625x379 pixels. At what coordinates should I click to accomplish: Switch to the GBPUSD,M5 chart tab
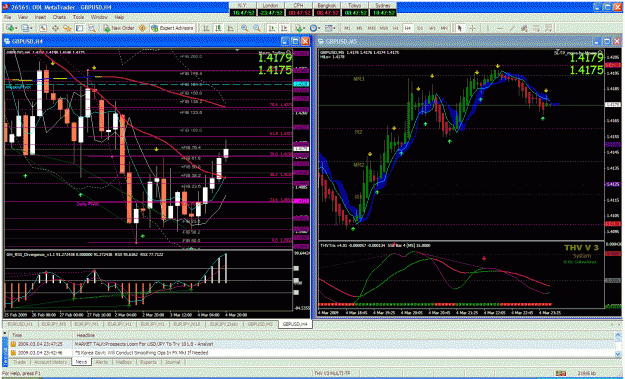[x=260, y=324]
